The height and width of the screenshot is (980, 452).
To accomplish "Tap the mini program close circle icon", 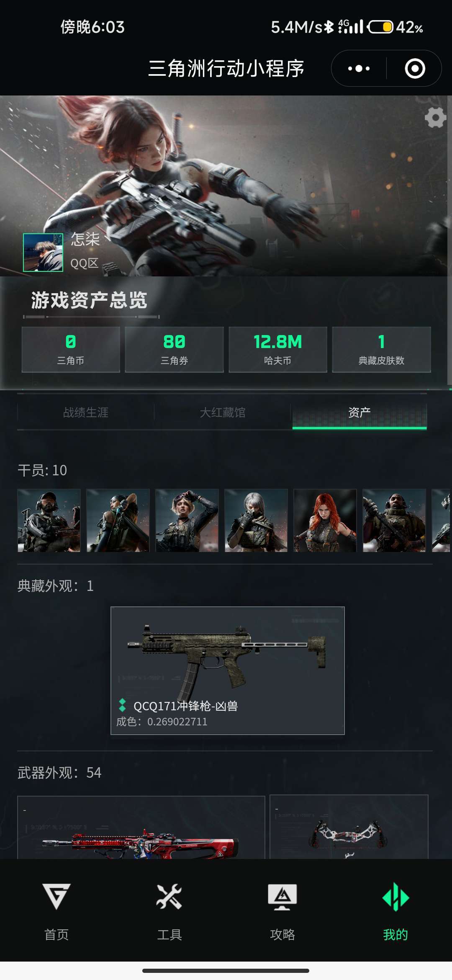I will point(415,69).
